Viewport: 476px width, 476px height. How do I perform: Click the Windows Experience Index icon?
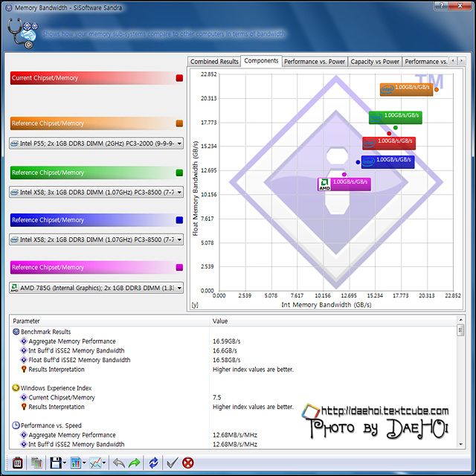[x=16, y=387]
